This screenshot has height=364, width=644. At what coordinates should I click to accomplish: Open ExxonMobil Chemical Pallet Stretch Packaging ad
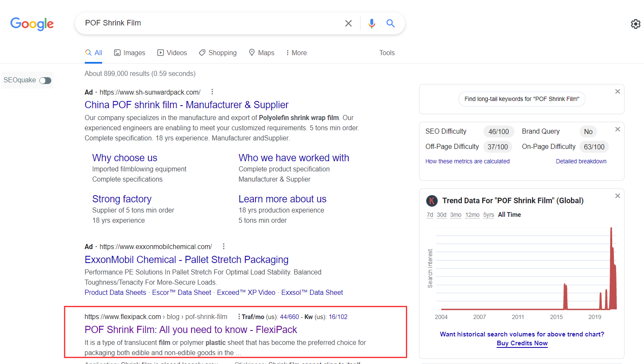click(186, 260)
